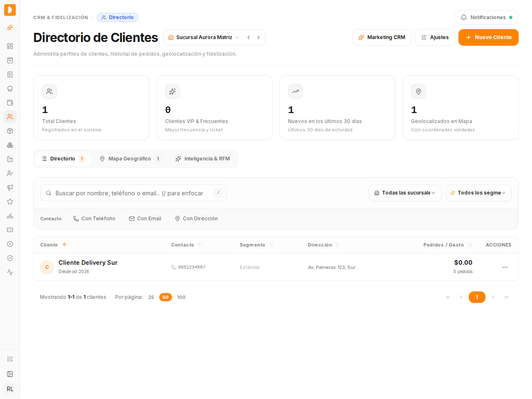Click the Directorio breadcrumb chip
532x399 pixels.
pyautogui.click(x=118, y=17)
